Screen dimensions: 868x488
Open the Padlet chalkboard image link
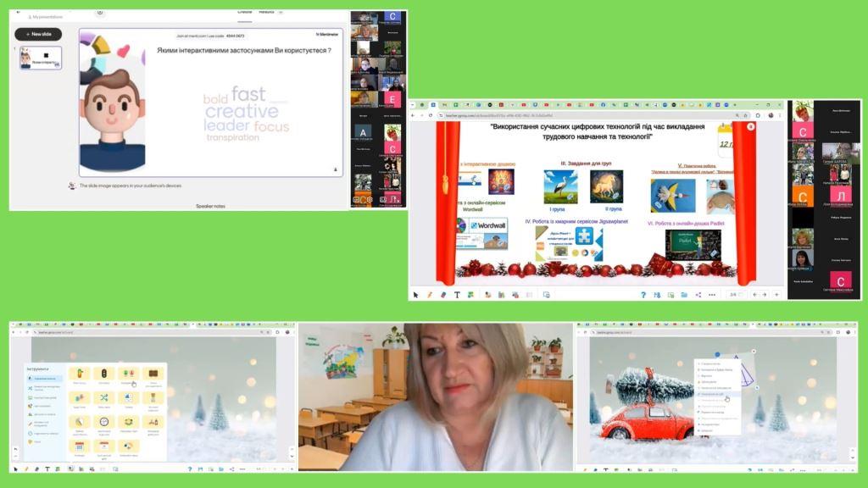[693, 244]
